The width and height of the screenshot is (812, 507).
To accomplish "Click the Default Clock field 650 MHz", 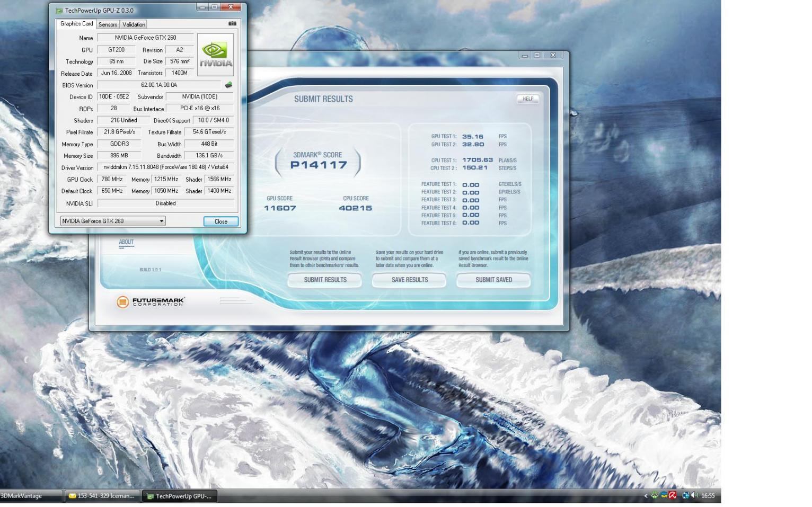I will point(112,191).
